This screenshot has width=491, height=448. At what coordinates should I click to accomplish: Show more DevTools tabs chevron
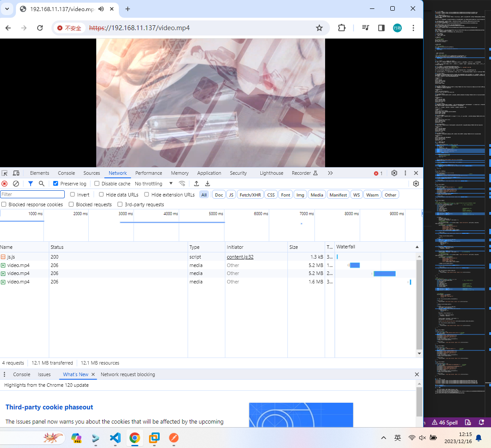click(330, 173)
